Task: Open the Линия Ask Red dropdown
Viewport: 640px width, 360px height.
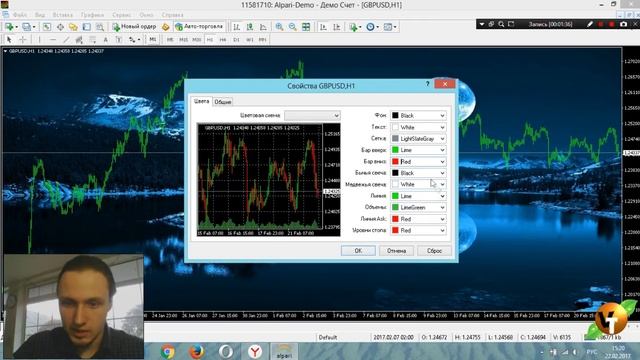Action: click(418, 219)
